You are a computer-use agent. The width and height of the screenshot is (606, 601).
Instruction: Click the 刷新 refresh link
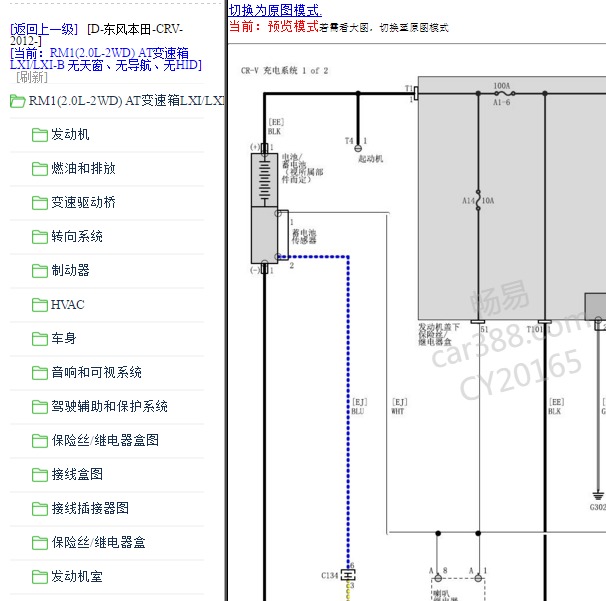coord(32,77)
